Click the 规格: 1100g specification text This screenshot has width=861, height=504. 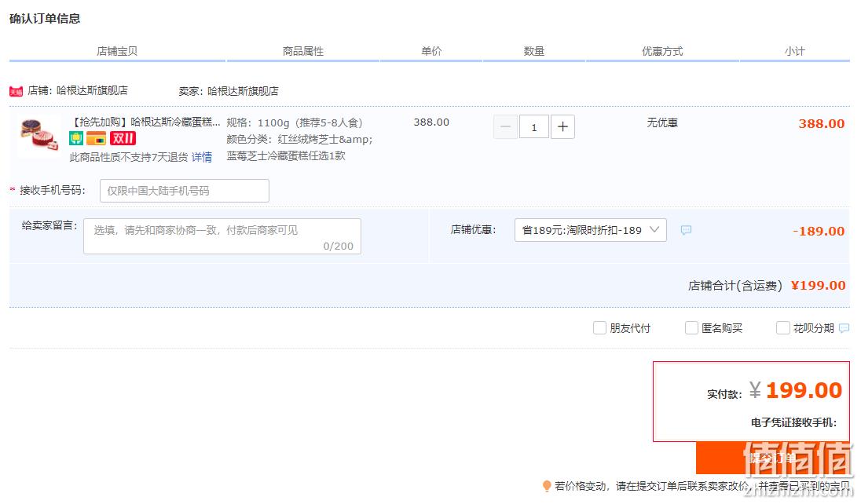295,122
